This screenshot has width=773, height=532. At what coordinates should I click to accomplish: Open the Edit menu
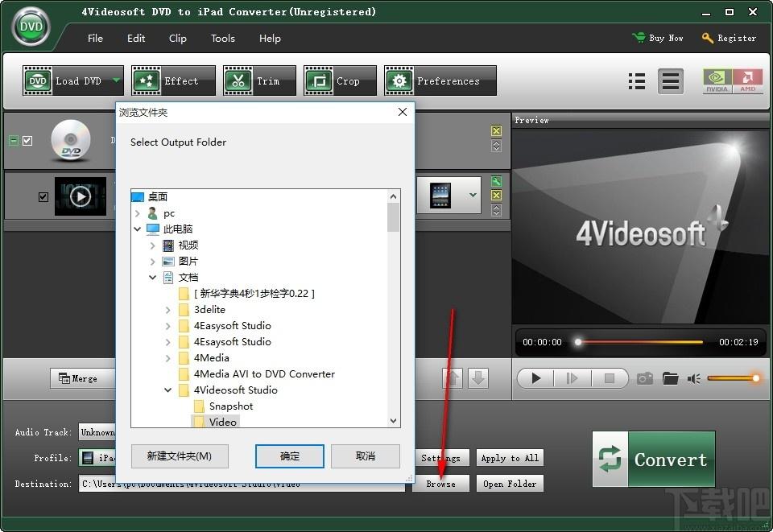(x=136, y=39)
